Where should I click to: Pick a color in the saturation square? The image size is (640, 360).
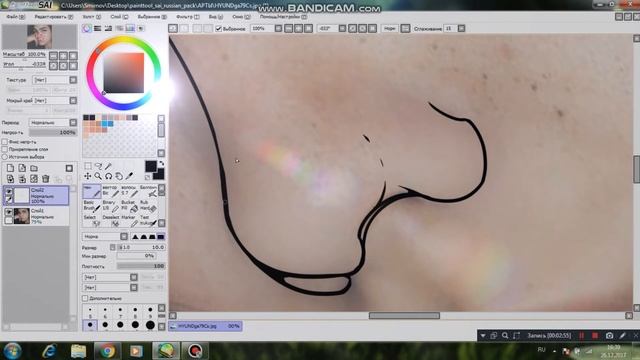[123, 73]
